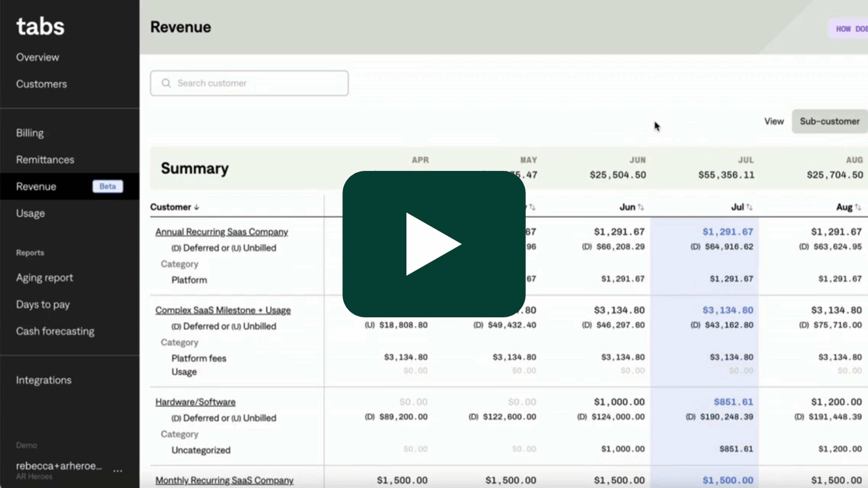Click Uncategorized category row label
The height and width of the screenshot is (488, 868).
click(x=201, y=450)
